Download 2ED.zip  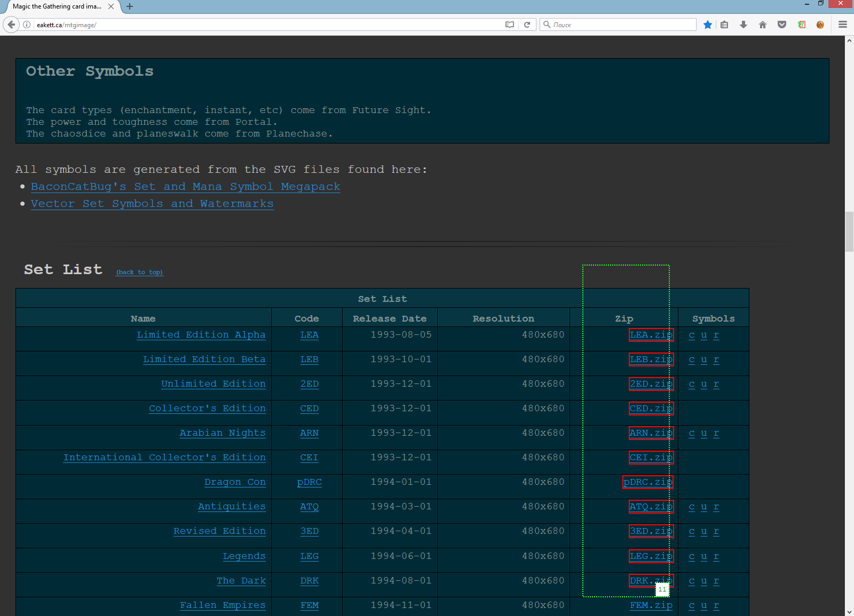651,384
